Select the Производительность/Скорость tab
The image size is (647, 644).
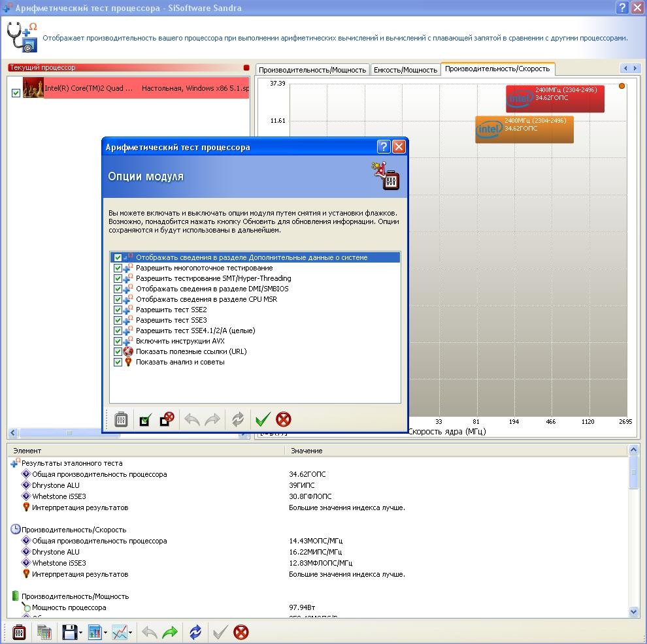(497, 69)
